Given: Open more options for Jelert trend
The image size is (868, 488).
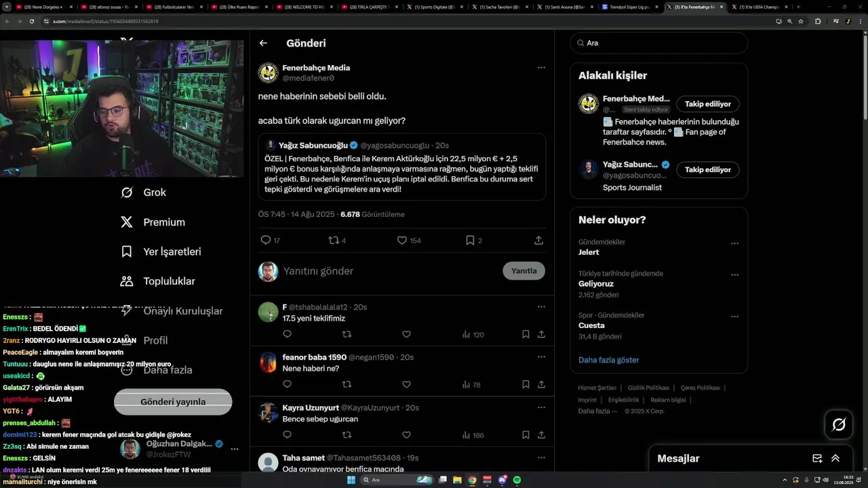Looking at the screenshot, I should pyautogui.click(x=734, y=243).
